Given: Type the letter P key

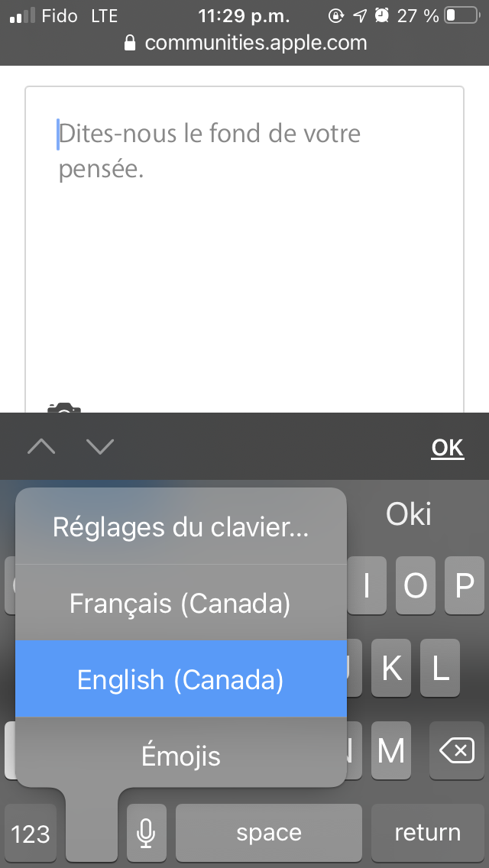Looking at the screenshot, I should coord(464,585).
